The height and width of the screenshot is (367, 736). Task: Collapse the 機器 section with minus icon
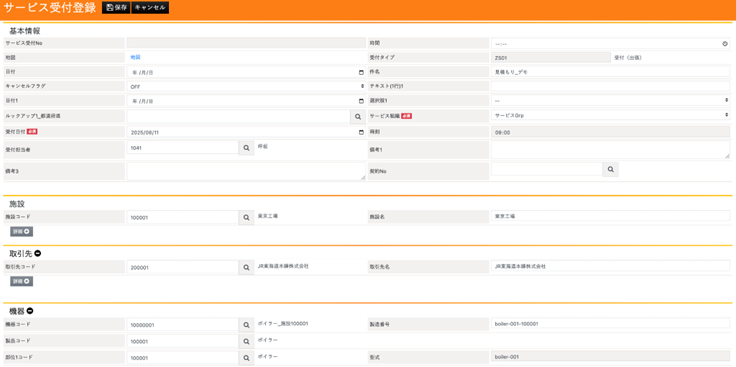point(30,311)
